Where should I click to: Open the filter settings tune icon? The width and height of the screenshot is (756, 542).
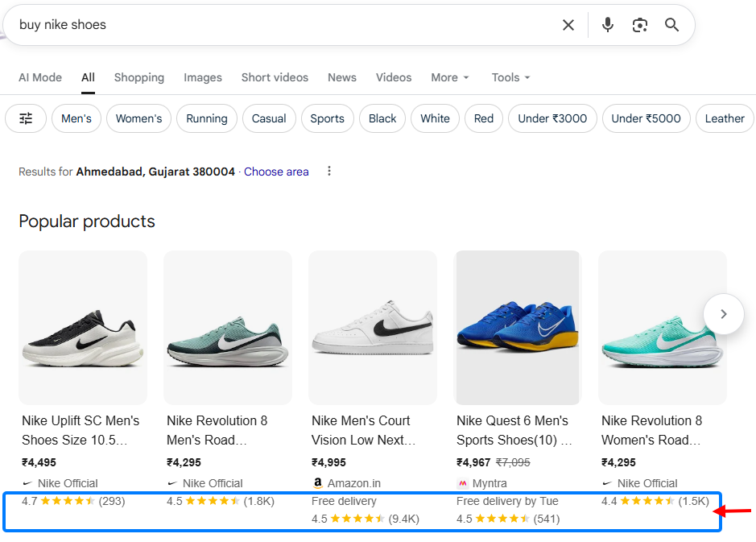(25, 118)
